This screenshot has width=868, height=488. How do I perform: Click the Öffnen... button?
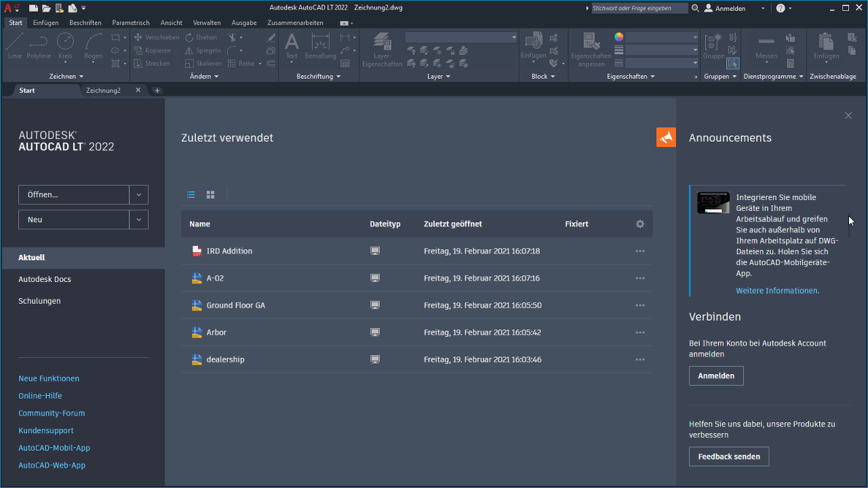point(74,195)
